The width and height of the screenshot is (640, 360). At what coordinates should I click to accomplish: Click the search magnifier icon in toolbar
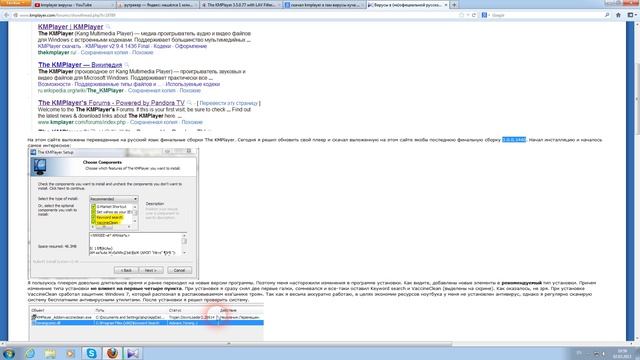(x=607, y=15)
